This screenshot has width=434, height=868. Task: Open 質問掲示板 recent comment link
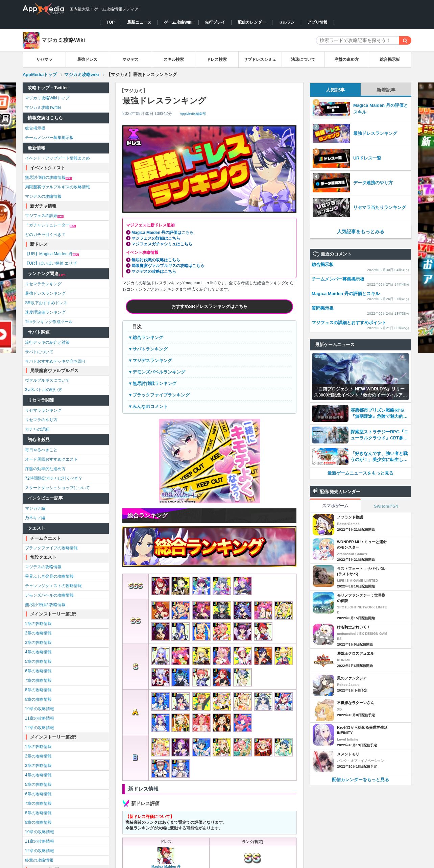[x=323, y=308]
